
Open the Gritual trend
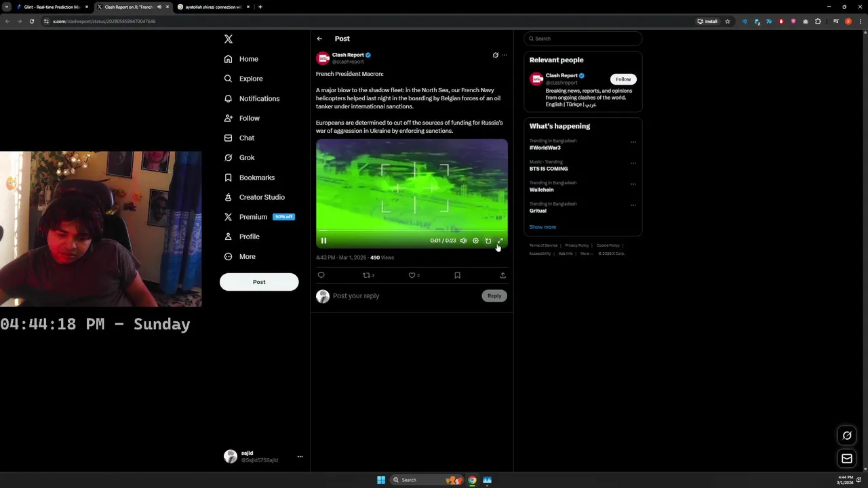[538, 211]
